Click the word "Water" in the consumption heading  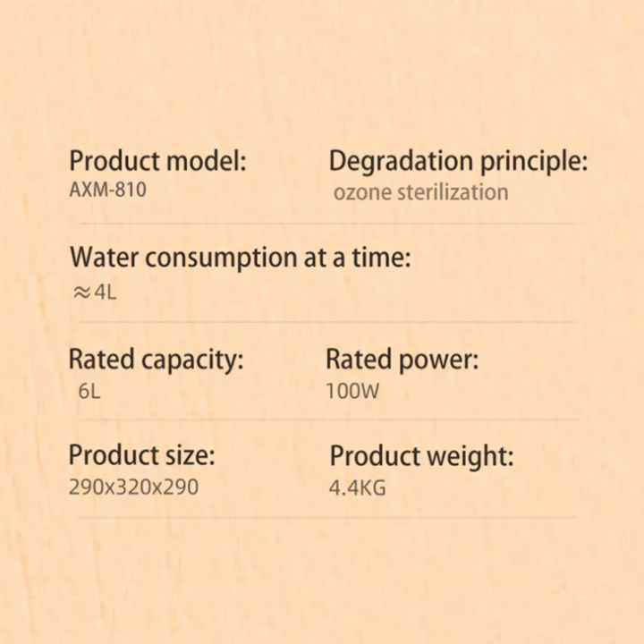click(x=105, y=258)
